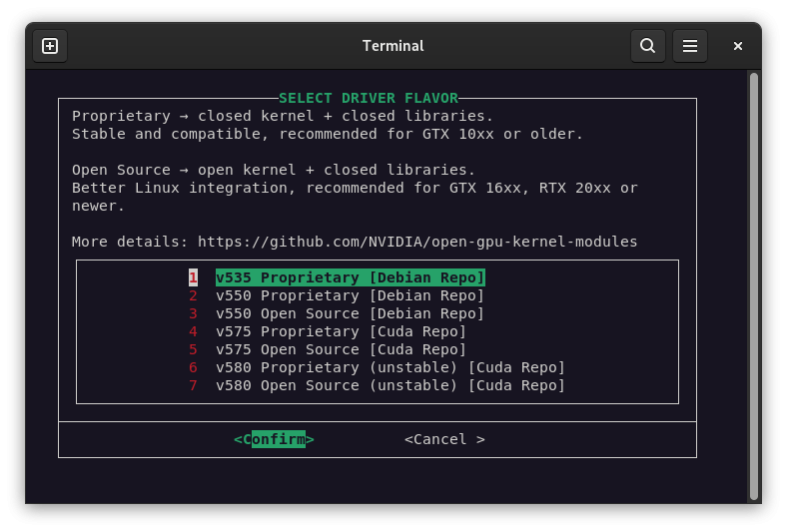Select v575 Open Source Cuda Repo
This screenshot has height=532, width=787.
point(341,349)
